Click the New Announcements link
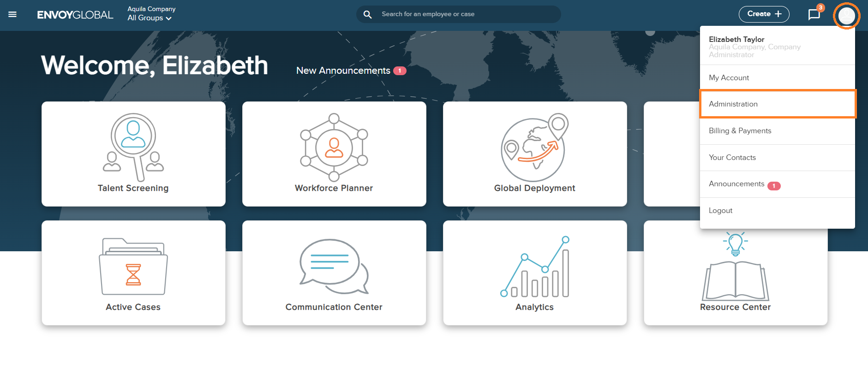Viewport: 868px width, 367px height. pyautogui.click(x=343, y=71)
